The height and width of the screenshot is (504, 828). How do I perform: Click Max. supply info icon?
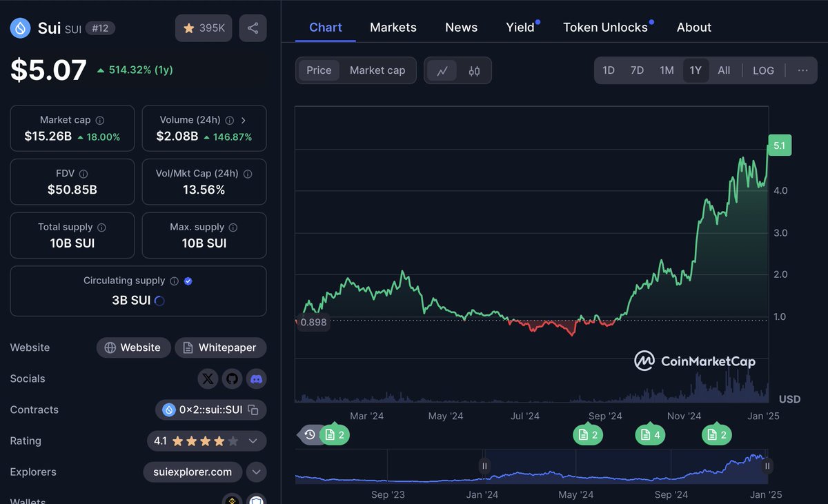point(233,227)
